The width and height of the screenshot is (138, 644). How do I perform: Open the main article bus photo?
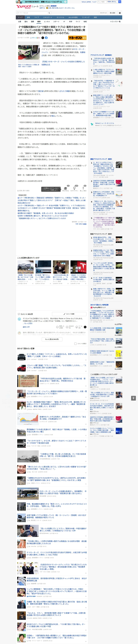[x=29, y=52]
